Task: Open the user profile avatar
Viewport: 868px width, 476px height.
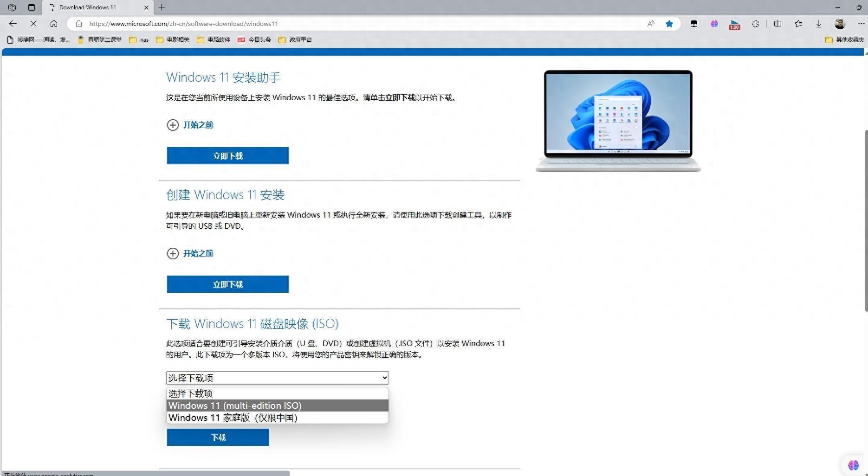Action: 840,24
